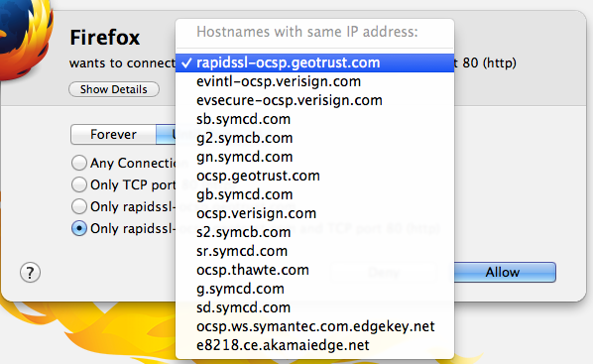Open the help question mark button

coord(30,273)
